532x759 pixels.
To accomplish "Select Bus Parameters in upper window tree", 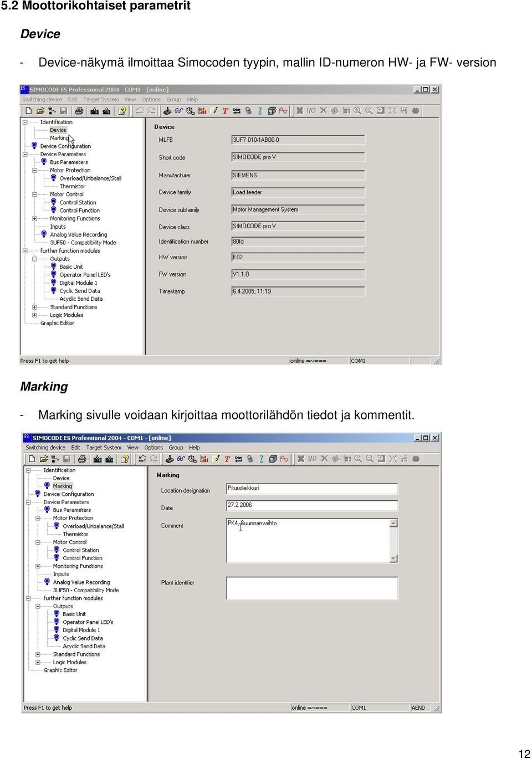I will 69,162.
